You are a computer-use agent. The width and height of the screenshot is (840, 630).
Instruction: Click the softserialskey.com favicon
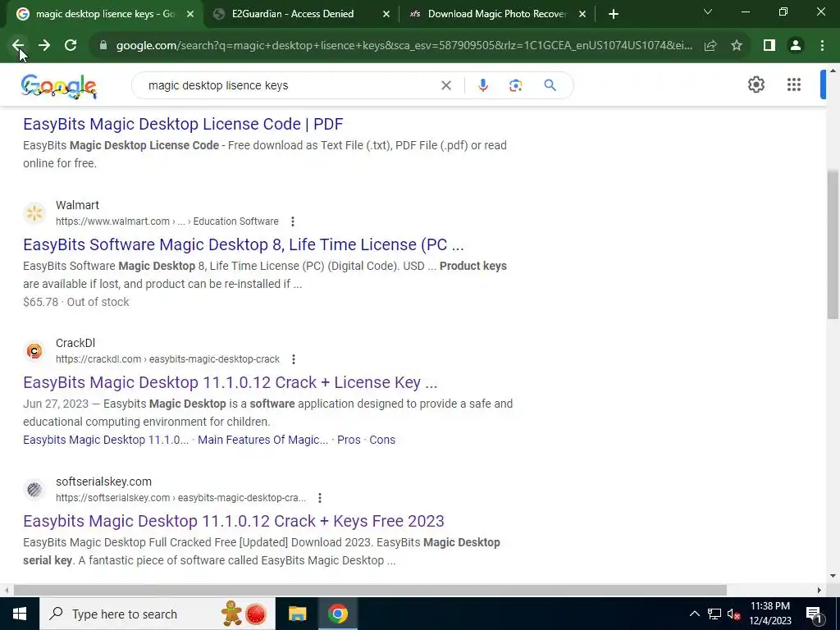[x=34, y=489]
